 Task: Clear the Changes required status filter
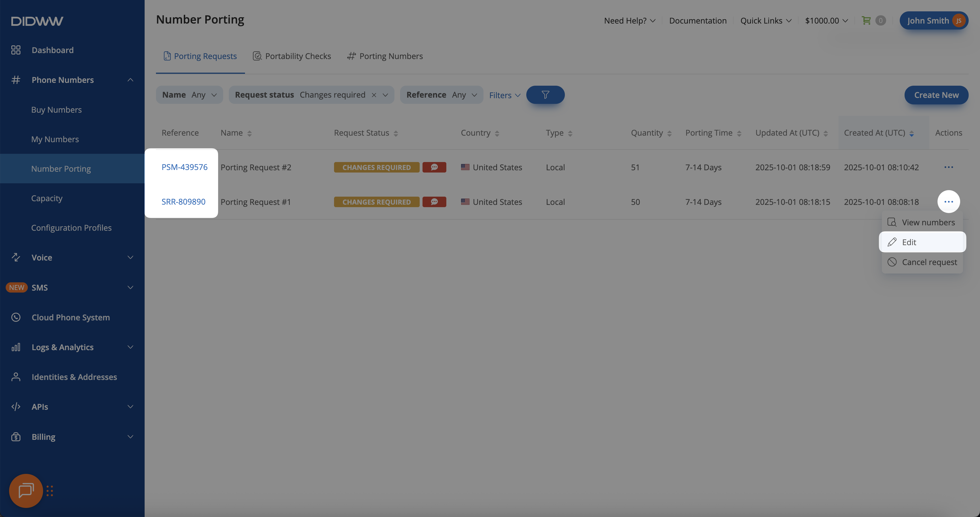coord(373,95)
